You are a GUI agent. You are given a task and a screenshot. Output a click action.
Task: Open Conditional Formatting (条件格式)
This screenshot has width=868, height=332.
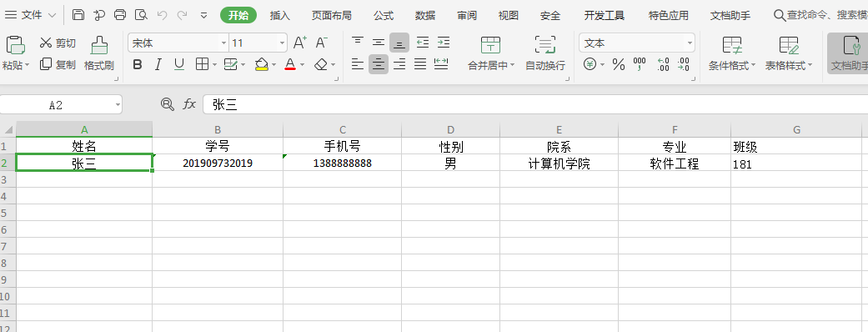[732, 53]
